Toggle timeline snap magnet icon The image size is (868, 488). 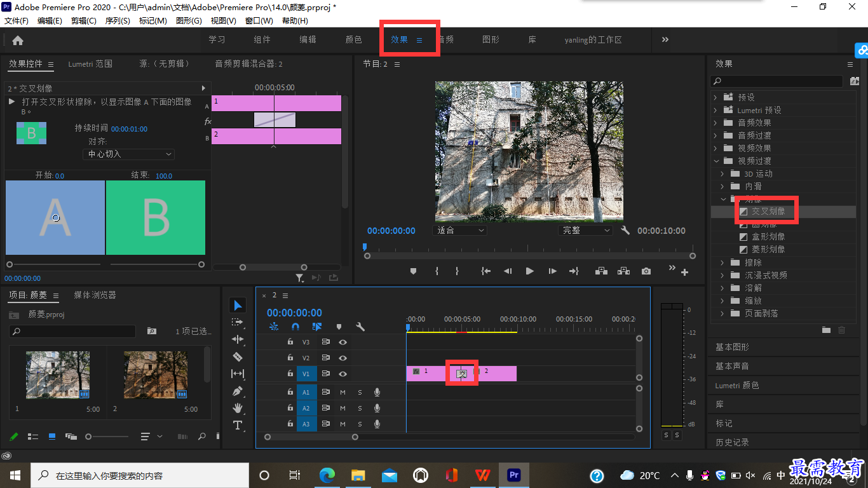coord(295,327)
